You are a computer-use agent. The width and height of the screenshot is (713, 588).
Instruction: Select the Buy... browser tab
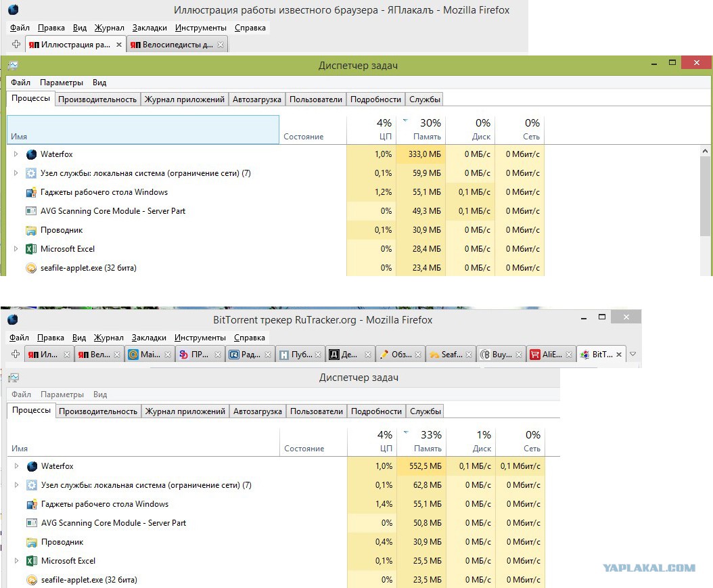[501, 355]
